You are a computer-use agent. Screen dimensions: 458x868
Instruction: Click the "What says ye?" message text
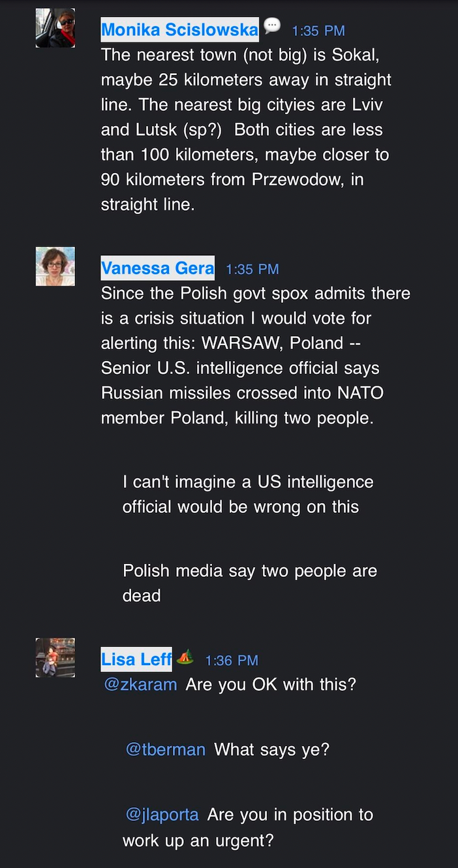(x=271, y=749)
